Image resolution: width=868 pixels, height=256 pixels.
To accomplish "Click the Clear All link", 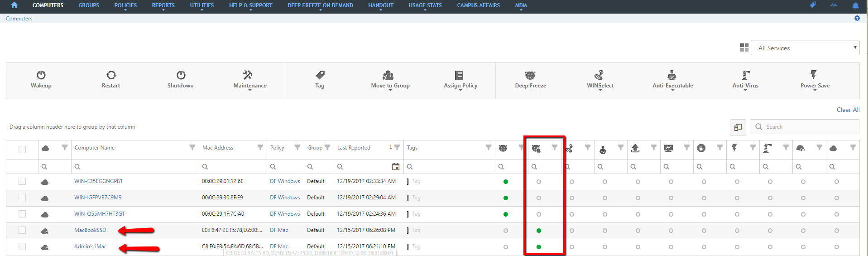I will click(x=848, y=110).
